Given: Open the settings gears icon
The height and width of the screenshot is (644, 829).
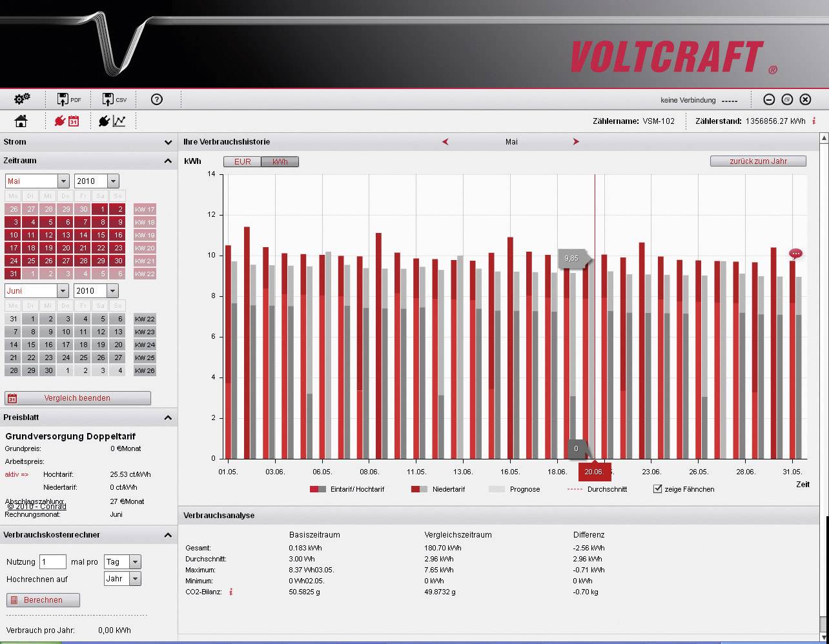Looking at the screenshot, I should tap(22, 99).
